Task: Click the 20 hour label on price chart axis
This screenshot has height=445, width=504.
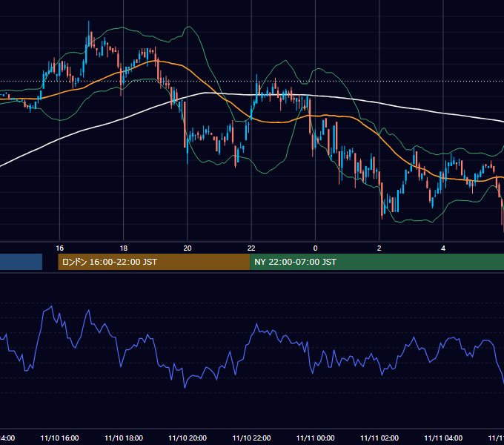Action: click(188, 248)
